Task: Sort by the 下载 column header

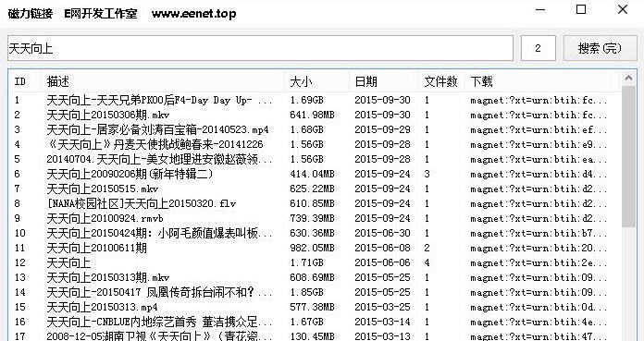Action: [542, 81]
